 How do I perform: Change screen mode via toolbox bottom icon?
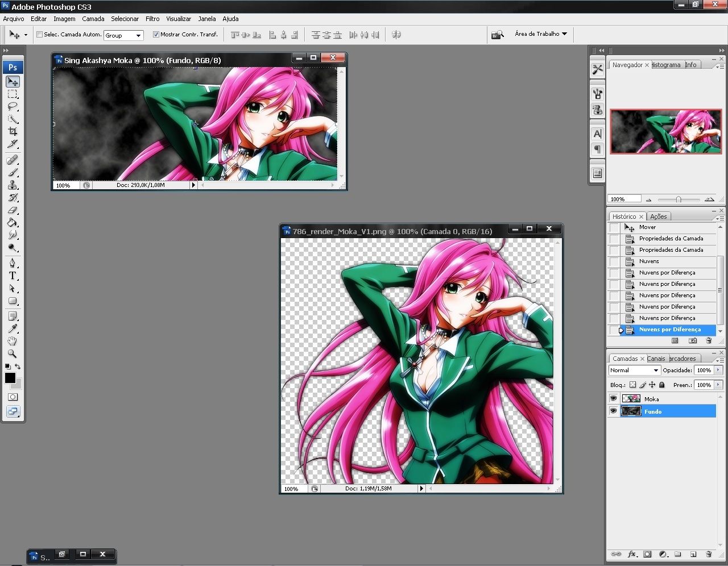pyautogui.click(x=13, y=411)
